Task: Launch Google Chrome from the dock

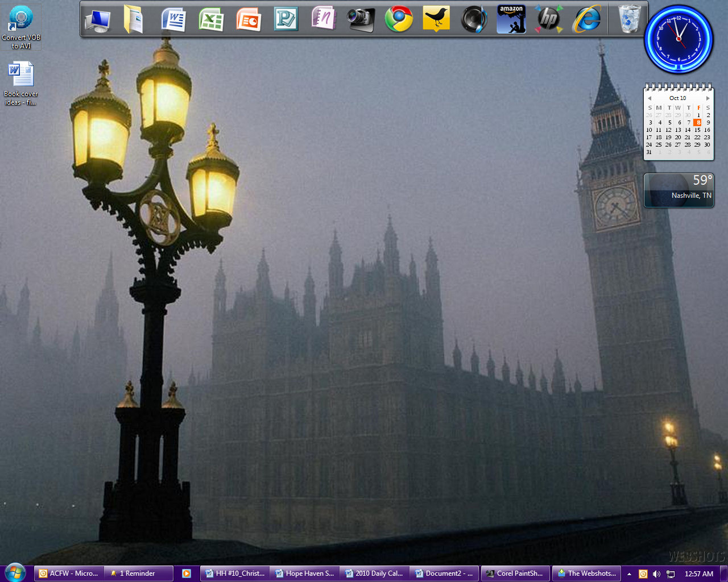Action: (x=399, y=20)
